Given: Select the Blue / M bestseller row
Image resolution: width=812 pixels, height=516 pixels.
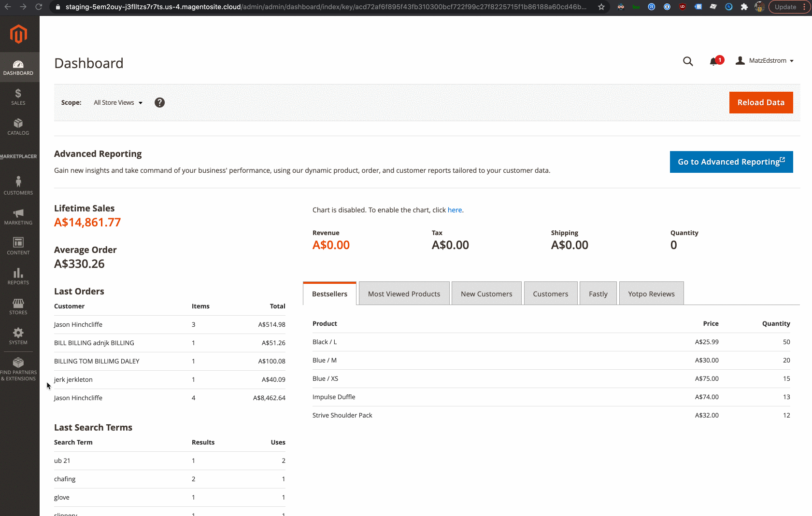Looking at the screenshot, I should tap(551, 360).
